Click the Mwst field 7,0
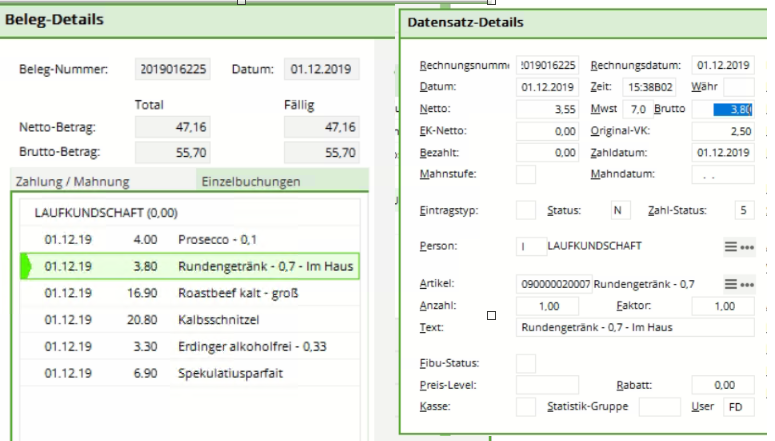The width and height of the screenshot is (775, 441). click(637, 109)
